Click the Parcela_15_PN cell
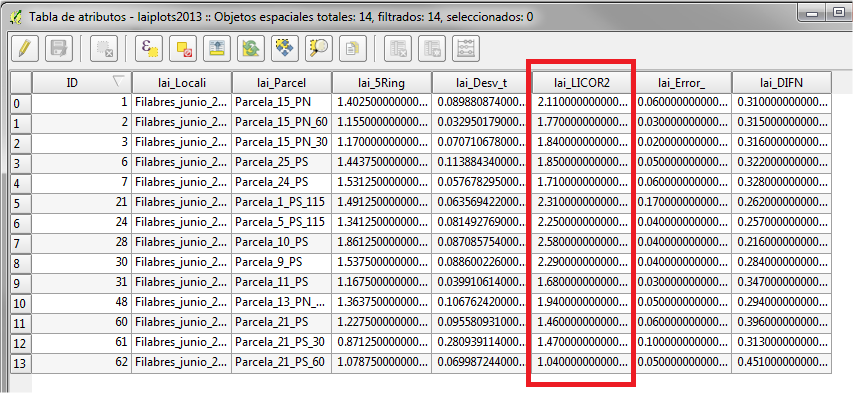The image size is (853, 393). [x=282, y=102]
